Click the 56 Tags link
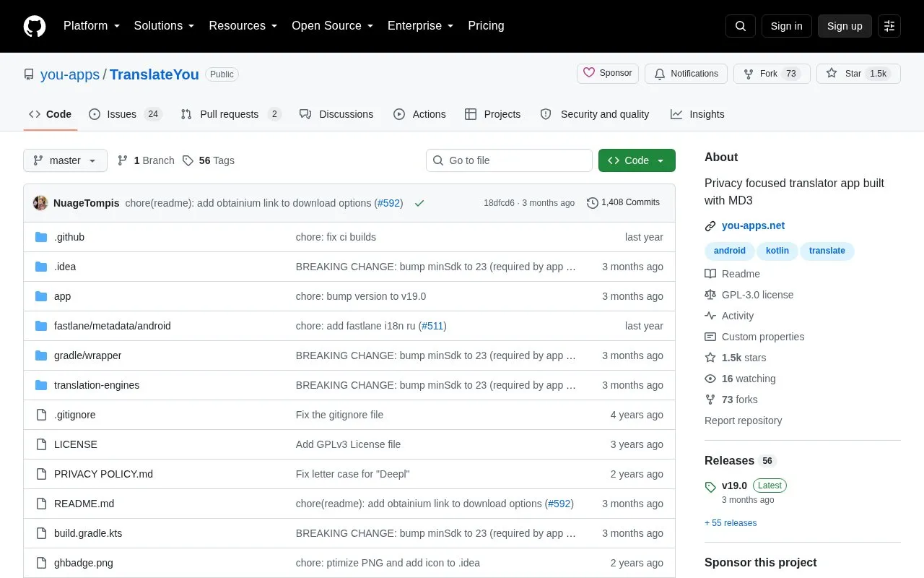This screenshot has width=924, height=578. click(x=209, y=160)
